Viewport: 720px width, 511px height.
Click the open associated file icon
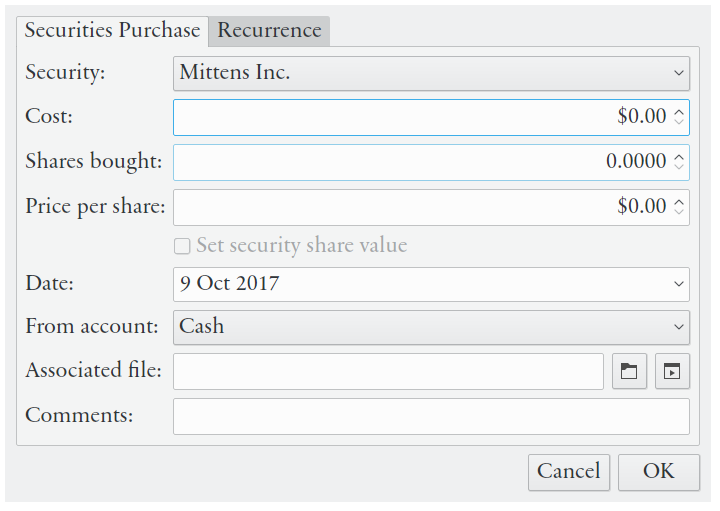click(672, 371)
